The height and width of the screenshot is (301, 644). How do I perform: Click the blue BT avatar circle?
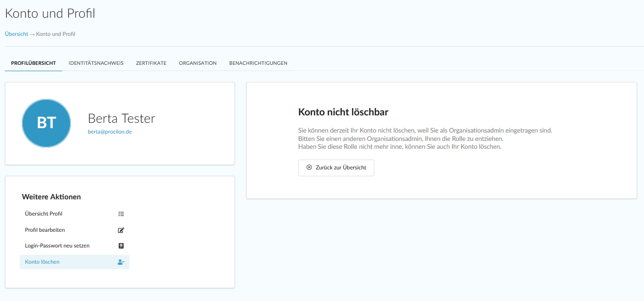[x=47, y=123]
